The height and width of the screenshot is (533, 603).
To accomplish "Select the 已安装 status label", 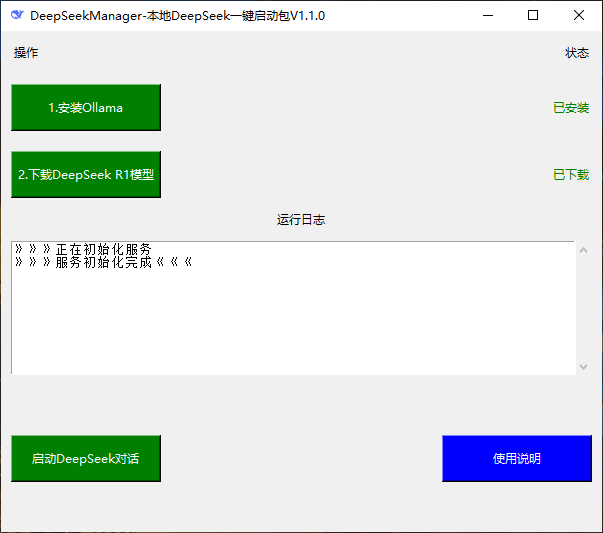I will tap(571, 108).
